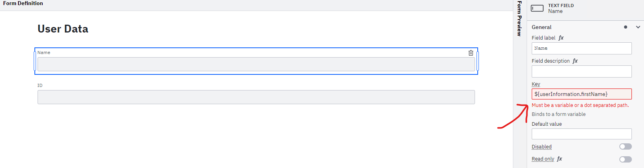Toggle FEEL expression for Field label
Viewport: 644px width, 168px height.
(561, 38)
